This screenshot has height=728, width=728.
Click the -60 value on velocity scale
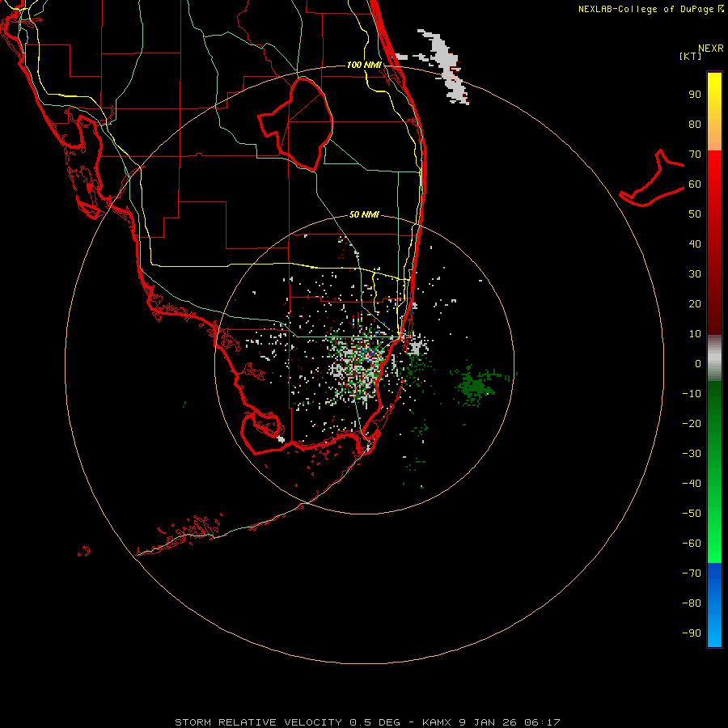click(x=692, y=544)
